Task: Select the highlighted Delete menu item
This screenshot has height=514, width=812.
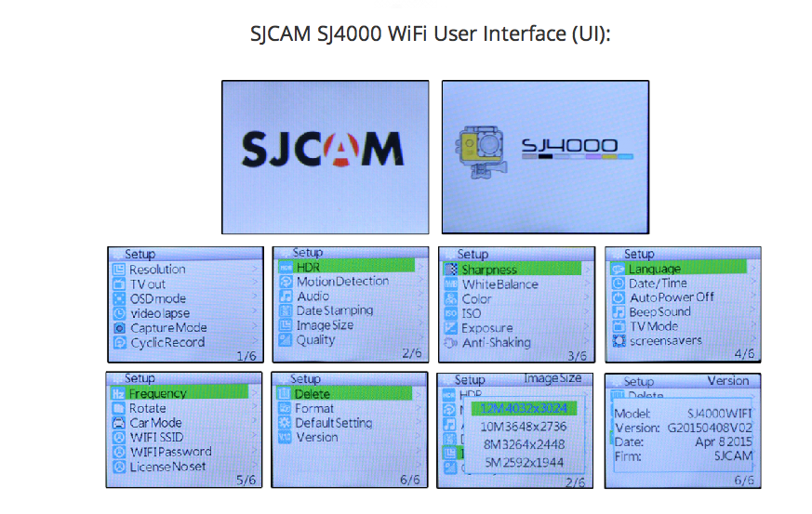Action: pyautogui.click(x=344, y=394)
